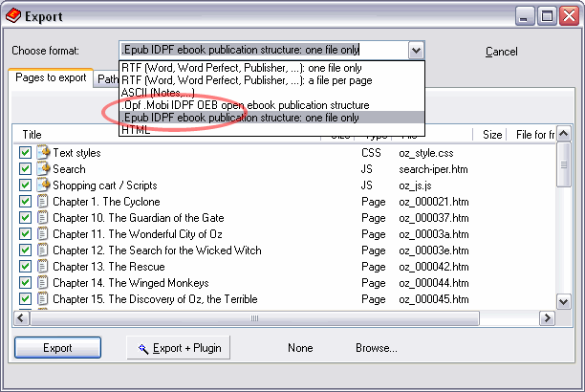The height and width of the screenshot is (392, 585).
Task: Click the horizontal scrollbar thumb
Action: [255, 318]
